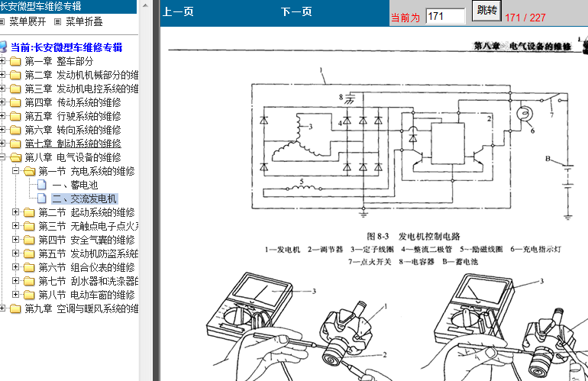The image size is (588, 381).
Task: Click the sidebar vertical scrollbar track
Action: 146,195
